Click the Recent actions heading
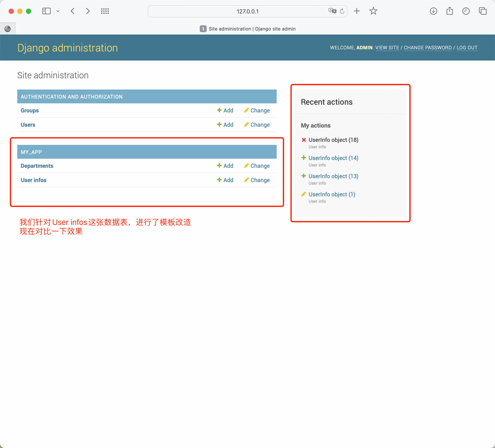 coord(327,102)
